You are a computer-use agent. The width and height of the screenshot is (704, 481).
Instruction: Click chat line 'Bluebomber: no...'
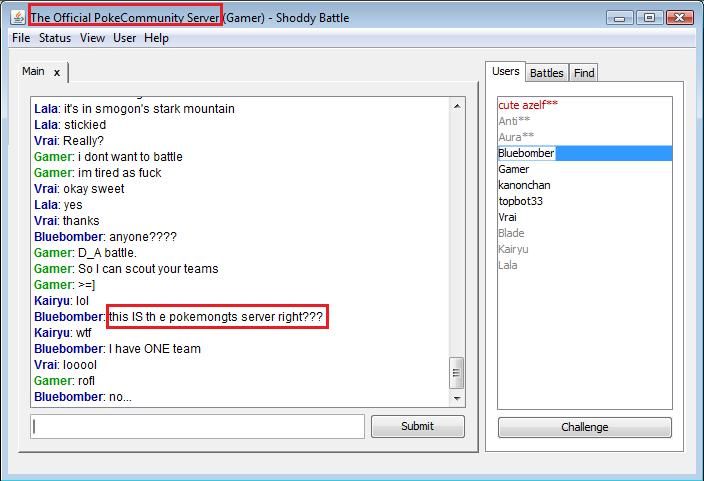click(83, 397)
